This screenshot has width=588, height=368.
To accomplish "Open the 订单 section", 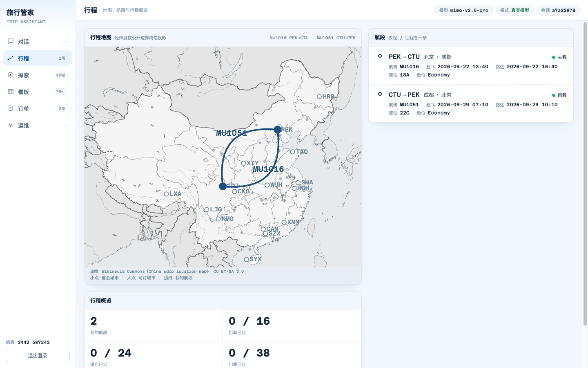I will (38, 108).
